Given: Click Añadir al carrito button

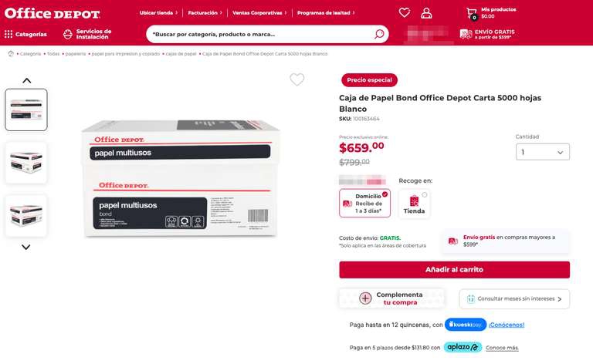Looking at the screenshot, I should (x=454, y=270).
